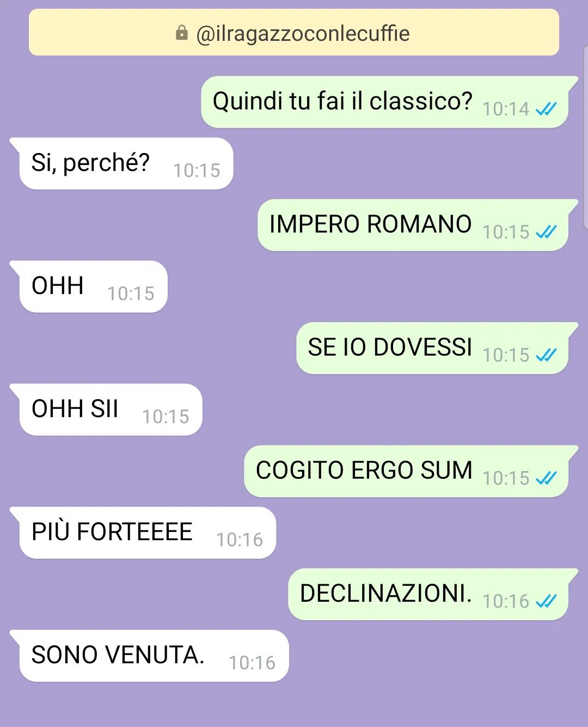Screen dimensions: 588x727
Task: Click the chat scrollbar at the right edge
Action: (x=585, y=136)
